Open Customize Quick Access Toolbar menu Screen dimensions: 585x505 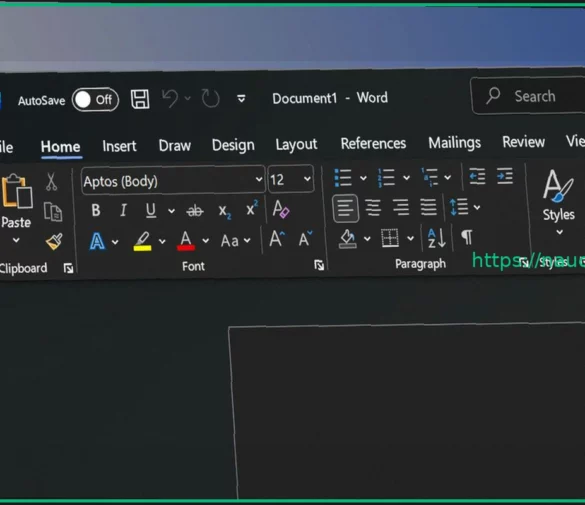(241, 98)
